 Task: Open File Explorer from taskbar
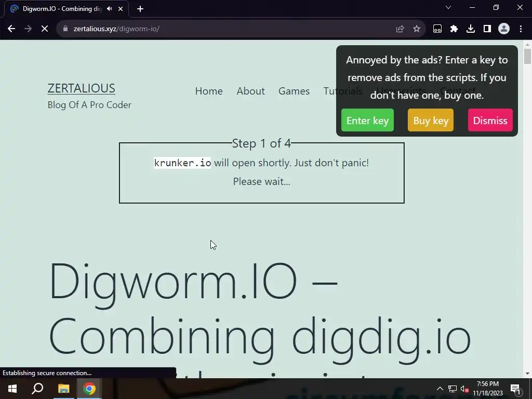(63, 389)
